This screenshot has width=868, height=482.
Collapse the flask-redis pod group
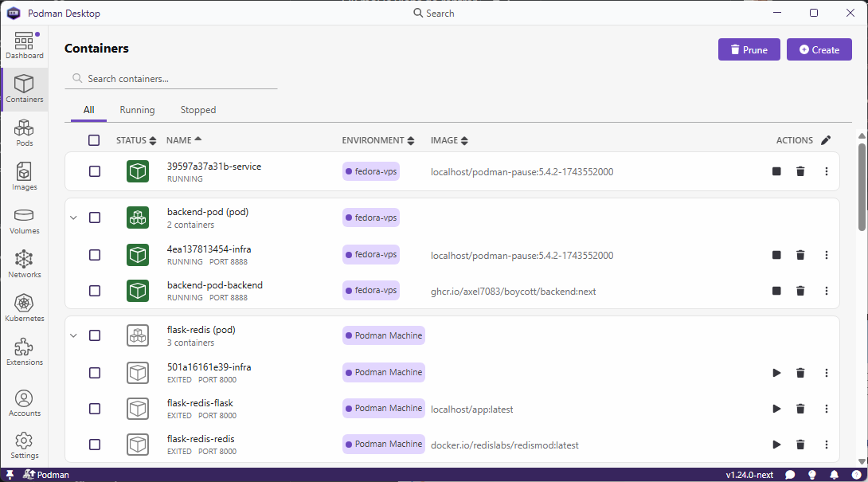[73, 335]
